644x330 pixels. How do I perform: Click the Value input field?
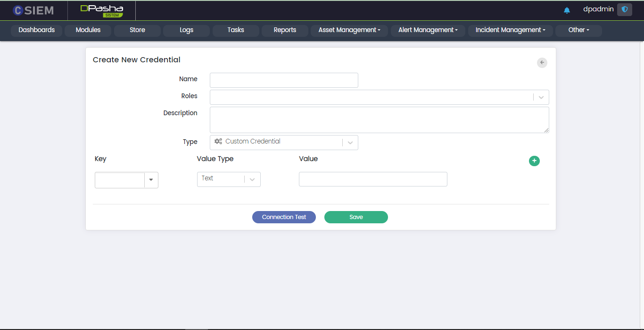373,179
